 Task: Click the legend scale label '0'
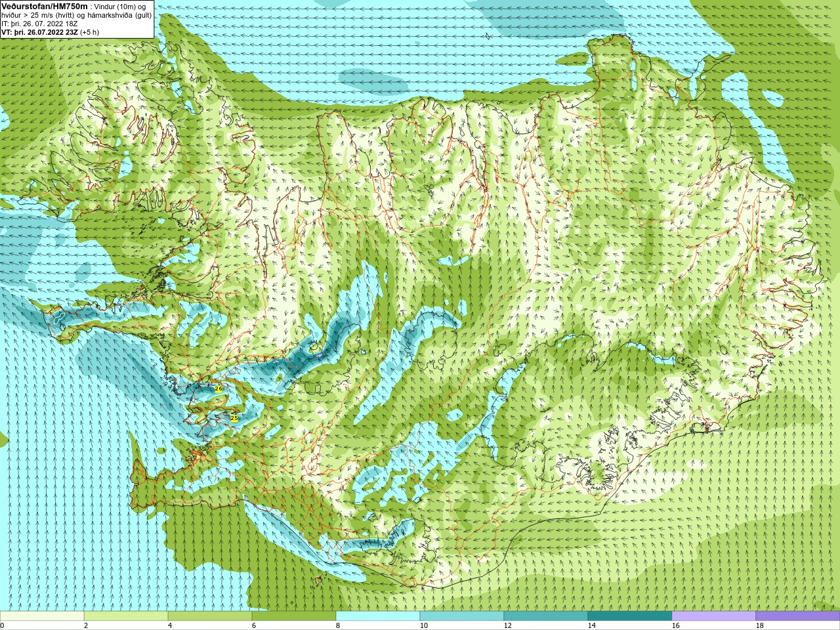[x=2, y=625]
